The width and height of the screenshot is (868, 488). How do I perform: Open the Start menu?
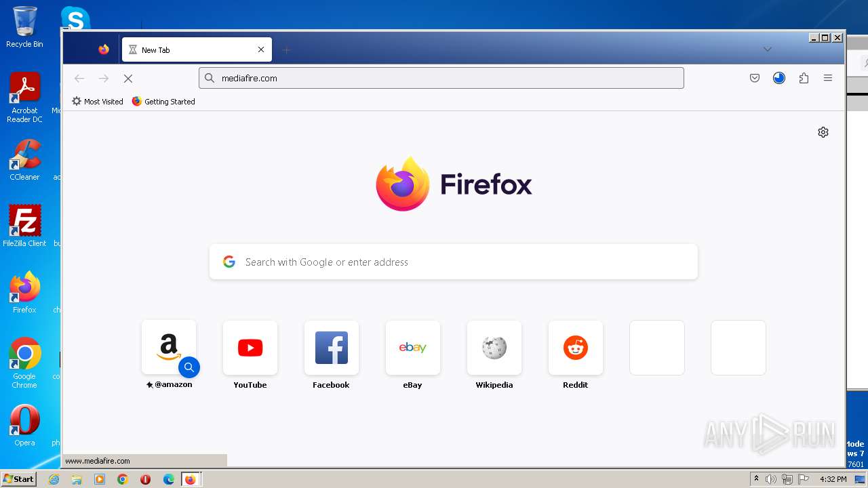click(x=18, y=479)
